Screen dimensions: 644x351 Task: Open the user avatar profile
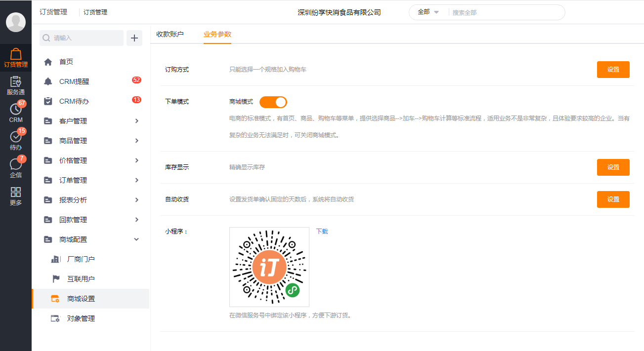16,22
